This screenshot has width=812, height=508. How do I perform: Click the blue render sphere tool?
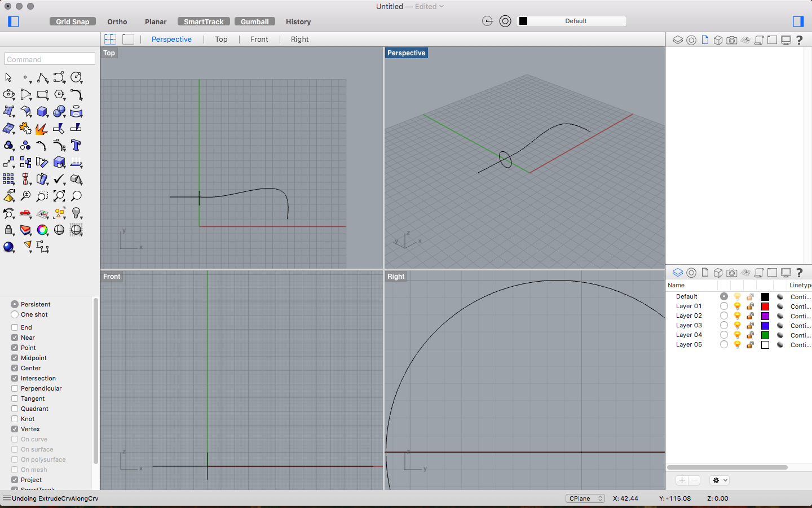click(x=8, y=247)
